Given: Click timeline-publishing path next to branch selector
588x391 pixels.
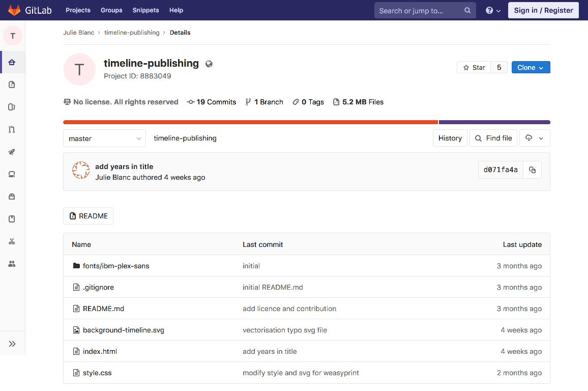Looking at the screenshot, I should click(x=185, y=138).
